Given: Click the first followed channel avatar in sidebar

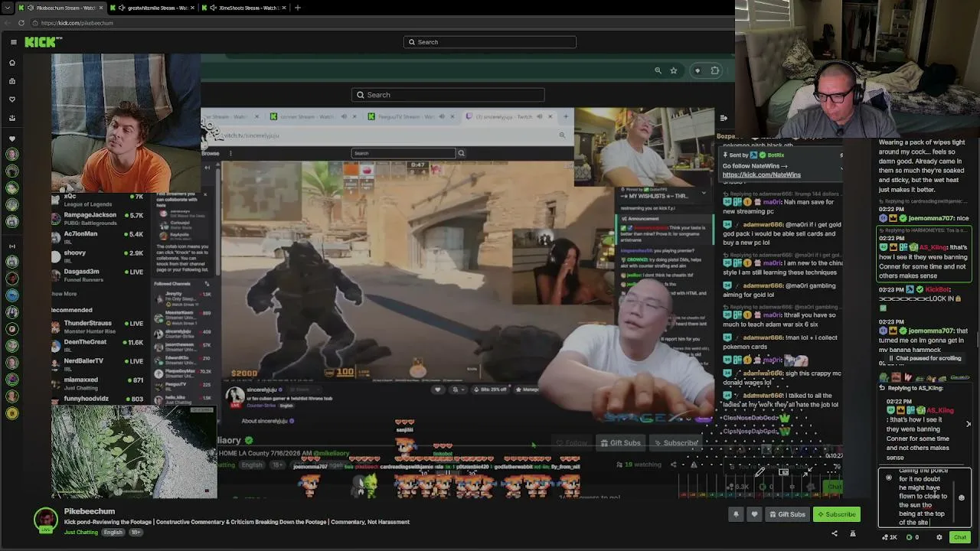Looking at the screenshot, I should coord(12,154).
